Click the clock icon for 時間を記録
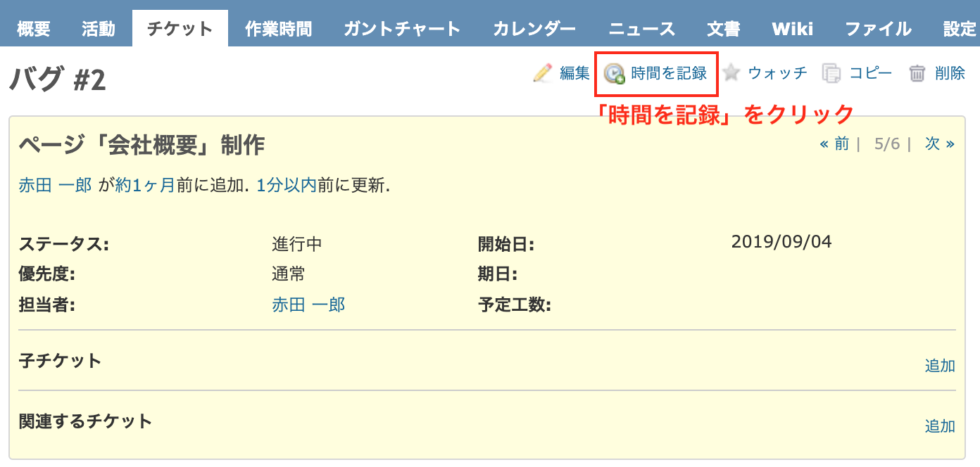The height and width of the screenshot is (467, 980). pyautogui.click(x=615, y=73)
